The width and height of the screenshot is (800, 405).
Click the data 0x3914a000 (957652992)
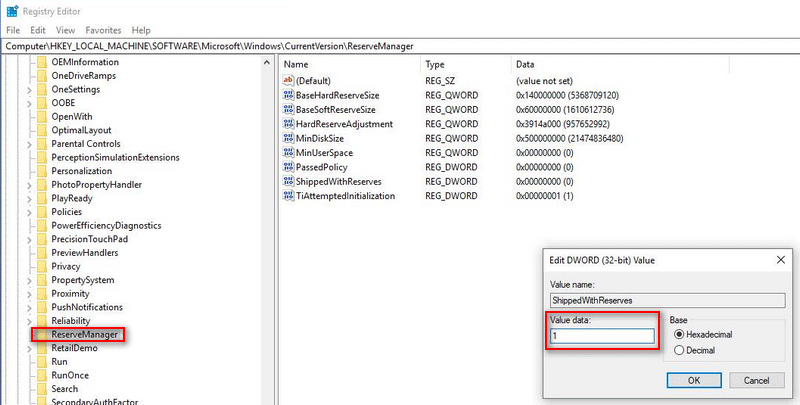point(563,124)
